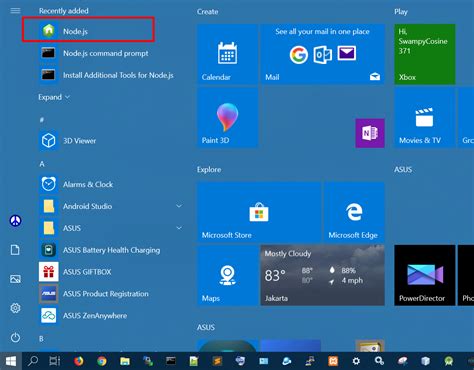474x370 pixels.
Task: Open the Xbox tile
Action: [x=425, y=54]
